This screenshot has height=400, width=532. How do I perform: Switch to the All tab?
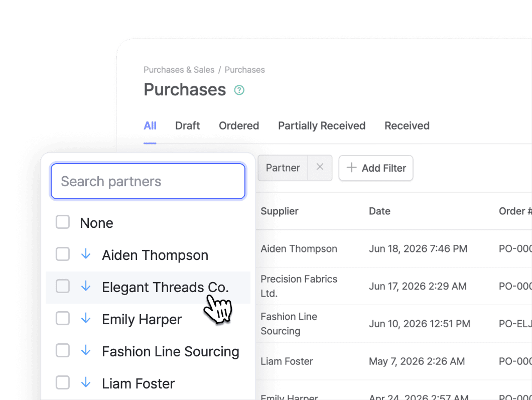pyautogui.click(x=150, y=126)
